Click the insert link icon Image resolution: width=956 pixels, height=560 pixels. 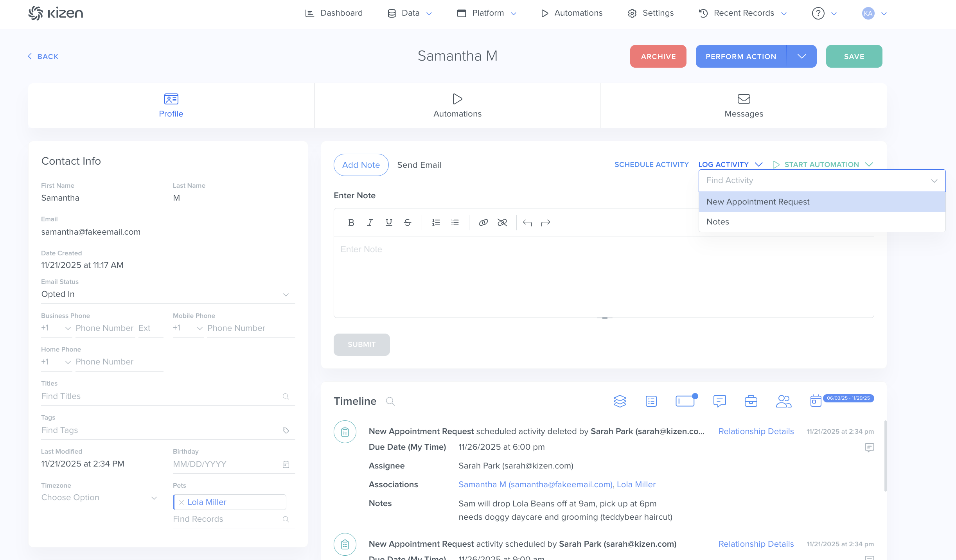[x=483, y=223]
